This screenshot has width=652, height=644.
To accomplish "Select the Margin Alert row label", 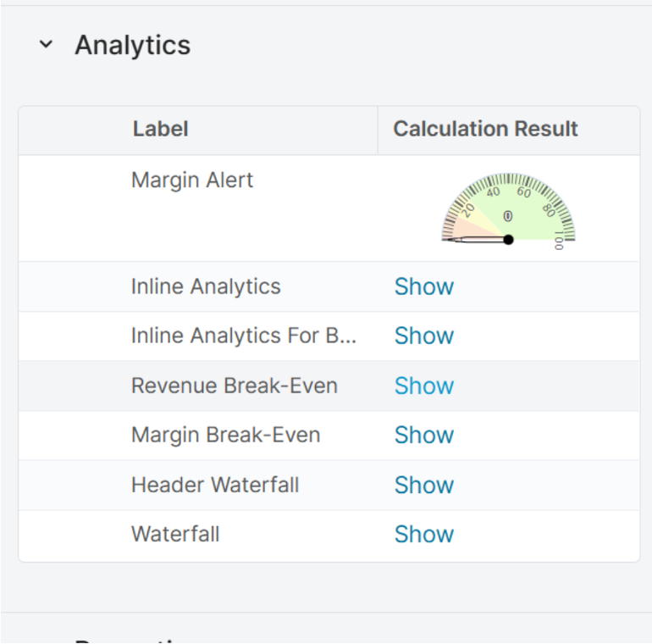I will pyautogui.click(x=192, y=180).
